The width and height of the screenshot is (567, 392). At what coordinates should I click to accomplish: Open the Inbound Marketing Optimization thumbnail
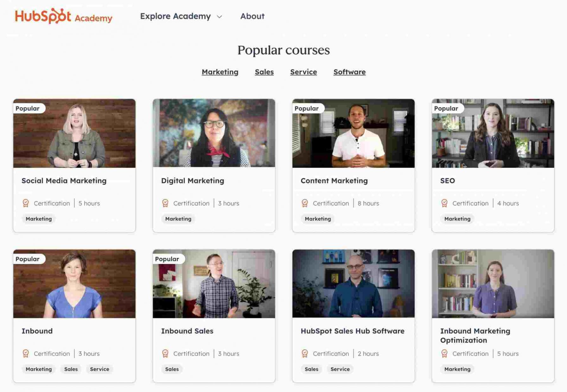[x=493, y=284]
